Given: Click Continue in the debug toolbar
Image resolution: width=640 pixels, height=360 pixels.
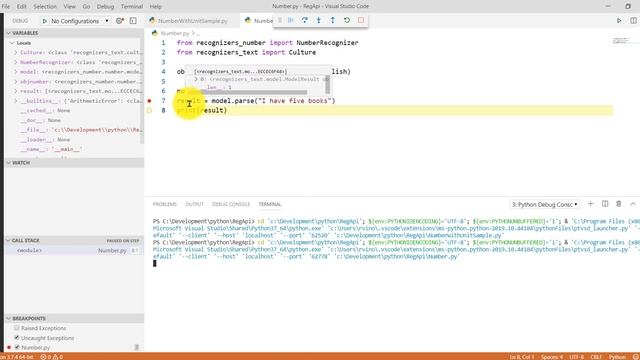Looking at the screenshot, I should (291, 20).
